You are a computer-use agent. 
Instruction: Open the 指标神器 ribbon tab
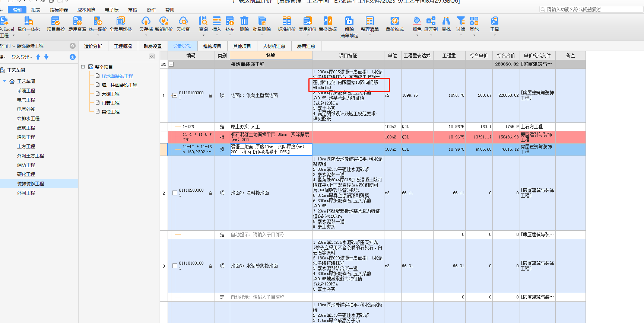[x=59, y=10]
